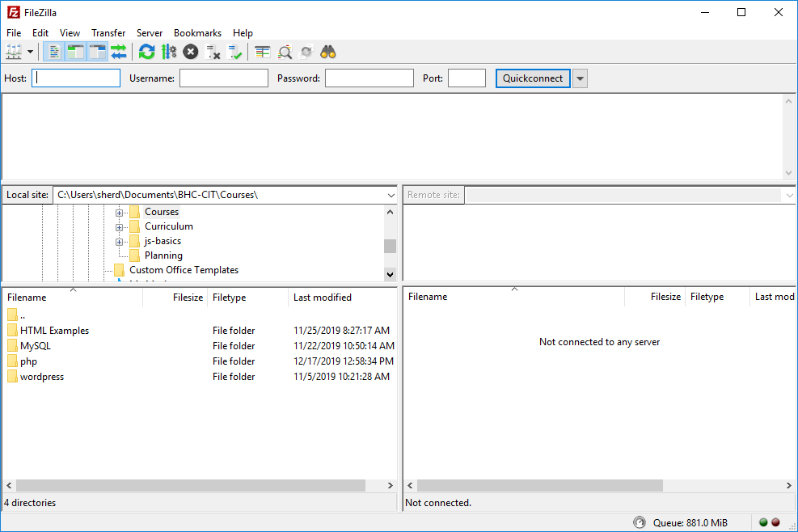Reconnect to the last used server
Image resolution: width=798 pixels, height=532 pixels.
point(234,52)
